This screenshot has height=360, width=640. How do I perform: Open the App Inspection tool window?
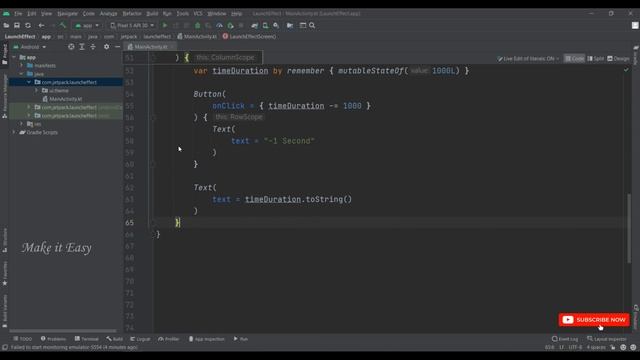tap(207, 339)
